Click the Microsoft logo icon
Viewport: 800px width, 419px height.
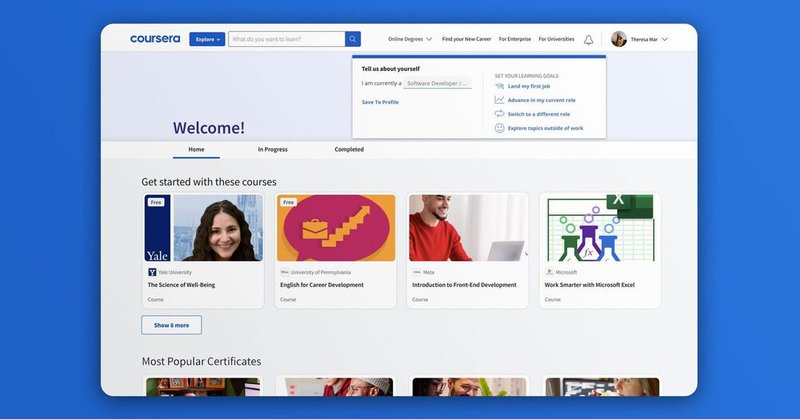[549, 272]
